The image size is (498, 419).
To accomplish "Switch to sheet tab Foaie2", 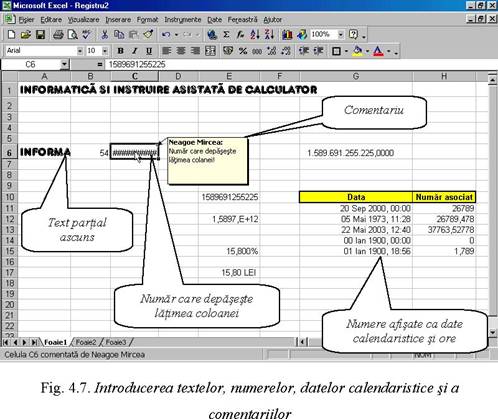I will click(86, 342).
